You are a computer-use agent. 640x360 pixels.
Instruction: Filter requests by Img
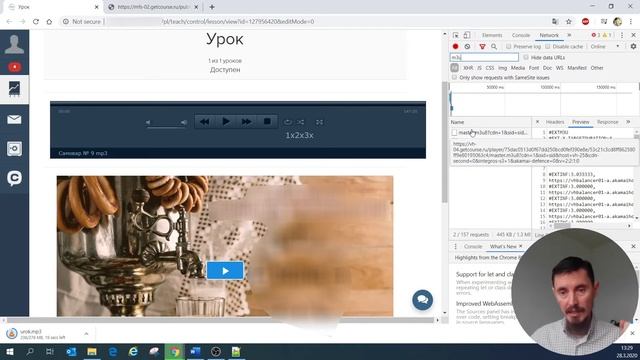pyautogui.click(x=502, y=68)
